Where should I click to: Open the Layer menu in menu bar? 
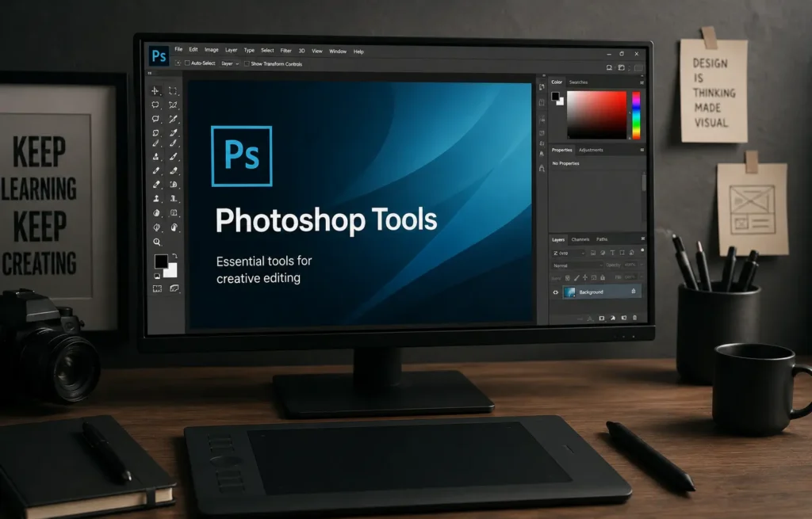point(231,50)
